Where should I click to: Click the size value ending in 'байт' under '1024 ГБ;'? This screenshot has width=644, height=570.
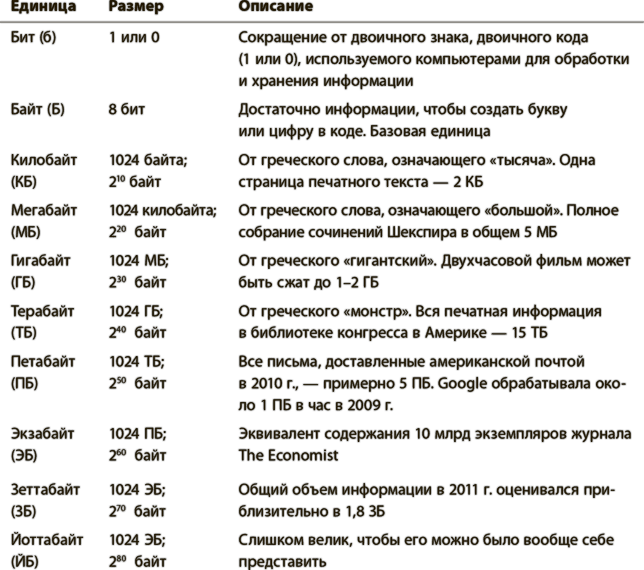click(x=137, y=333)
